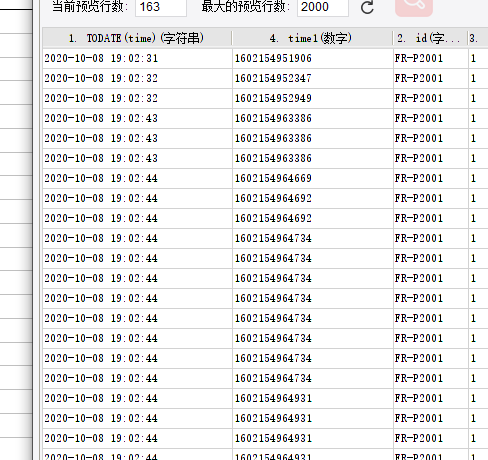Select the date cell in the 1602154964669 row

tap(137, 179)
